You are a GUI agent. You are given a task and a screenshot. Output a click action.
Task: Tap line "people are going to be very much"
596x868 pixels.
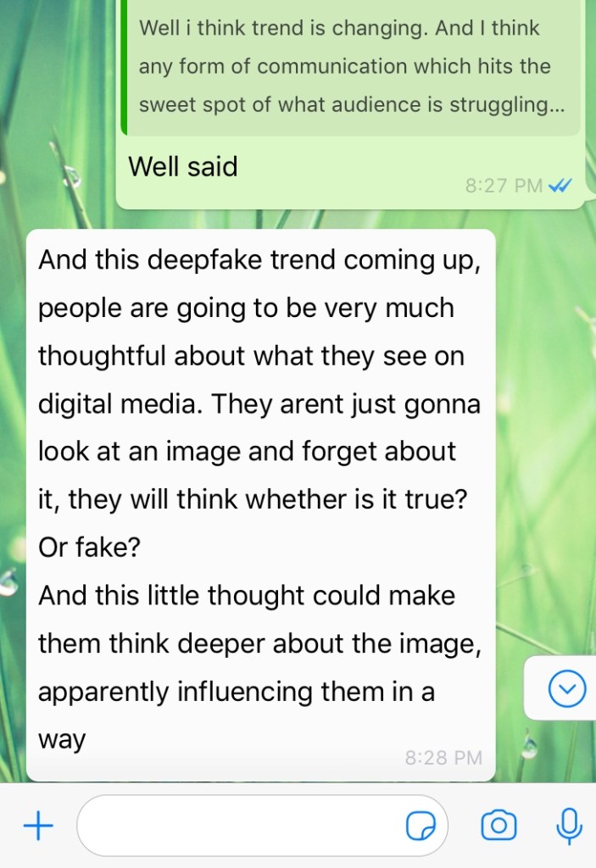click(x=246, y=309)
